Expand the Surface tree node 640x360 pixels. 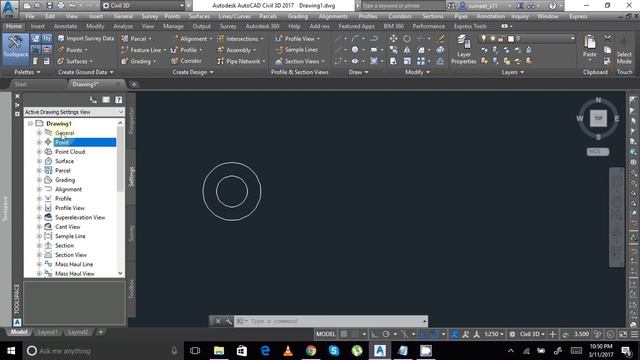(x=39, y=161)
